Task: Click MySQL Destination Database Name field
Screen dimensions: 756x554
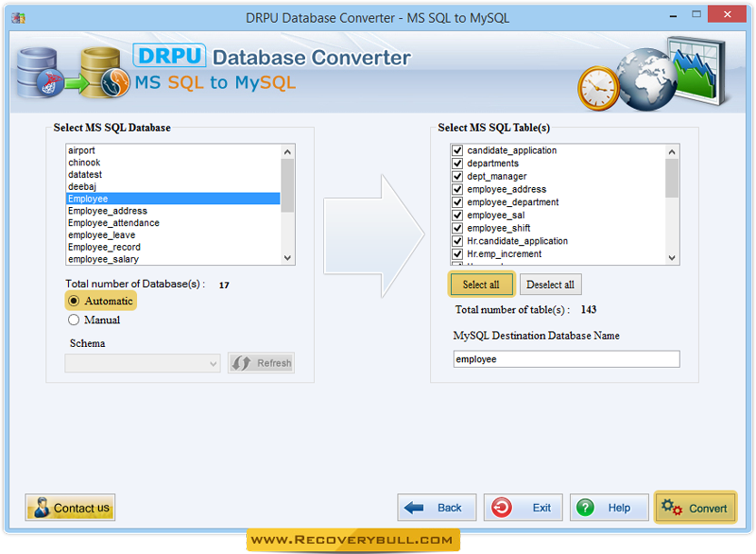Action: [x=566, y=360]
